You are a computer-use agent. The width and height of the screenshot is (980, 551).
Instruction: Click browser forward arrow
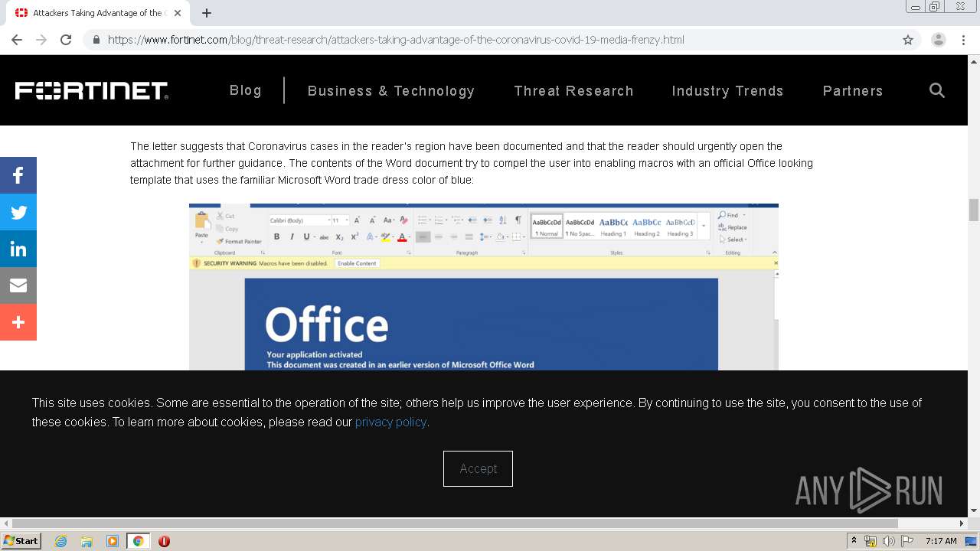[x=41, y=40]
